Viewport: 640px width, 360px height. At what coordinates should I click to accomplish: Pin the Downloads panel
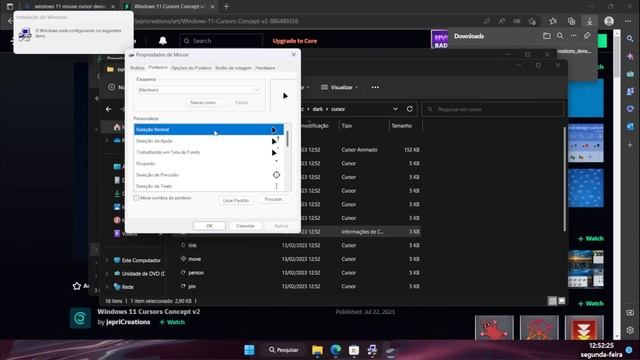coord(587,36)
